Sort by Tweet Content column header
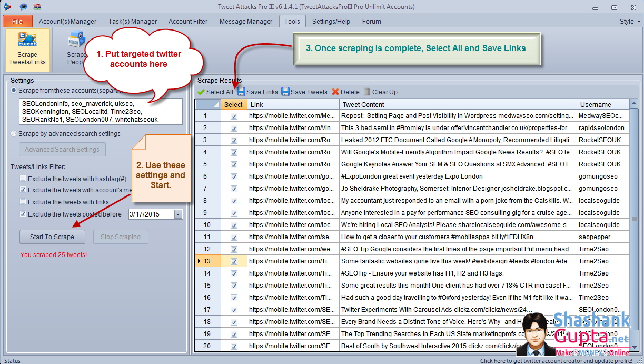Viewport: 644px width, 364px height. [458, 104]
